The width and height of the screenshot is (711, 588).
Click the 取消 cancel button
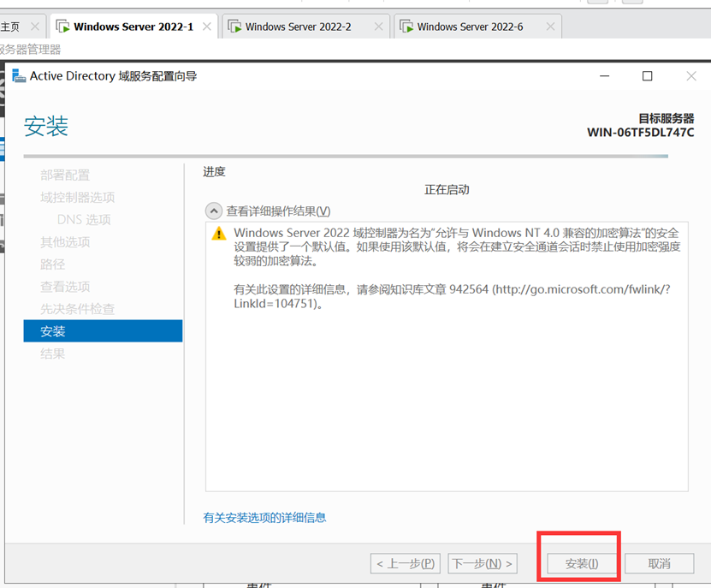[x=660, y=563]
